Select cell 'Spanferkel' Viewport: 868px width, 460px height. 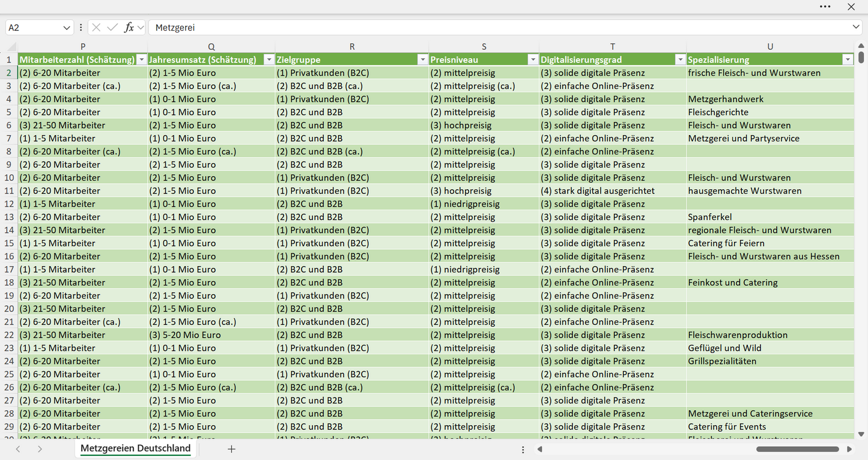(x=770, y=217)
